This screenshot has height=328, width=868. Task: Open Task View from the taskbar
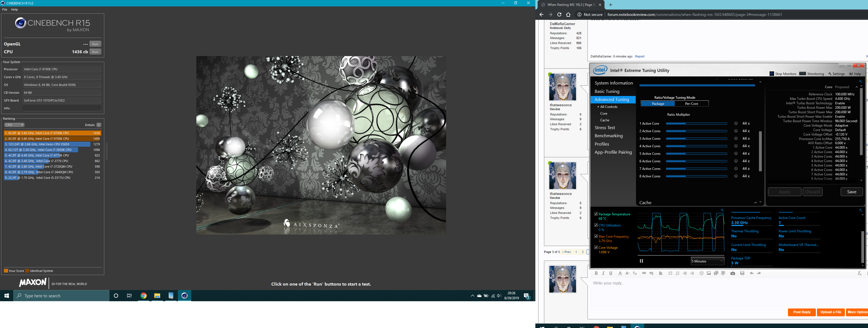point(129,296)
